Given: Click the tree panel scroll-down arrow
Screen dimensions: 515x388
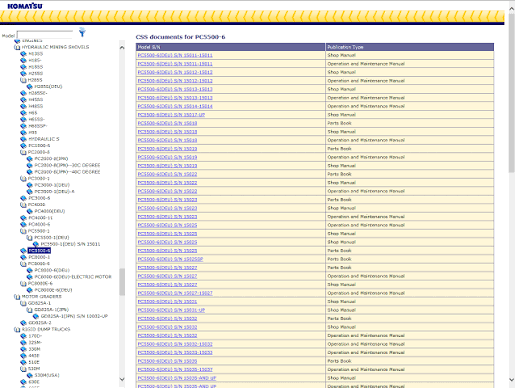Looking at the screenshot, I should [x=122, y=379].
